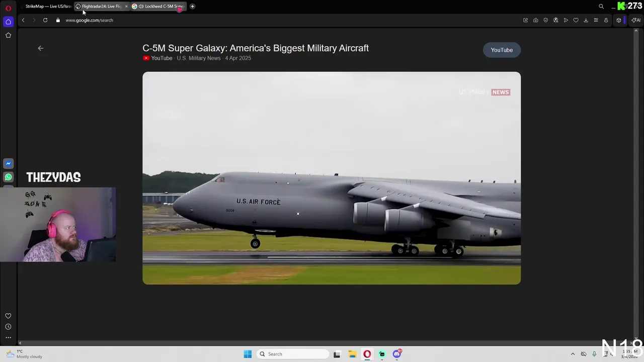Image resolution: width=644 pixels, height=362 pixels.
Task: Add page to bookmarks heart icon
Action: pyautogui.click(x=576, y=20)
